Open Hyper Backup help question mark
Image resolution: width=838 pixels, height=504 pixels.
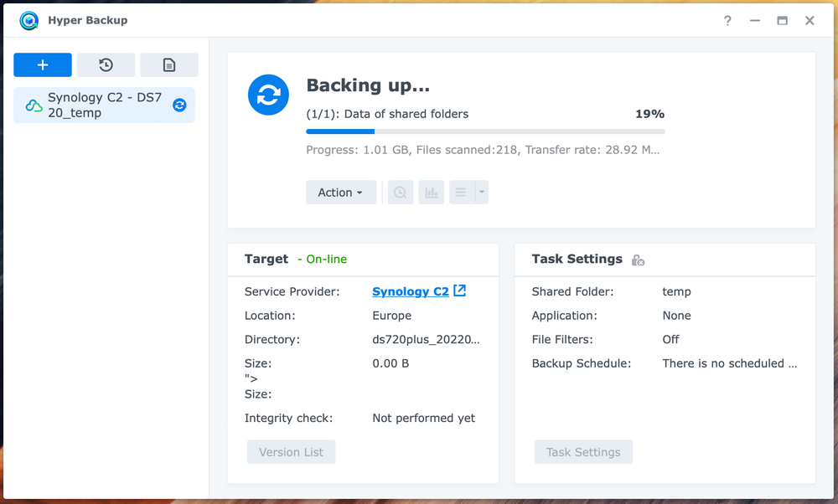click(x=727, y=20)
